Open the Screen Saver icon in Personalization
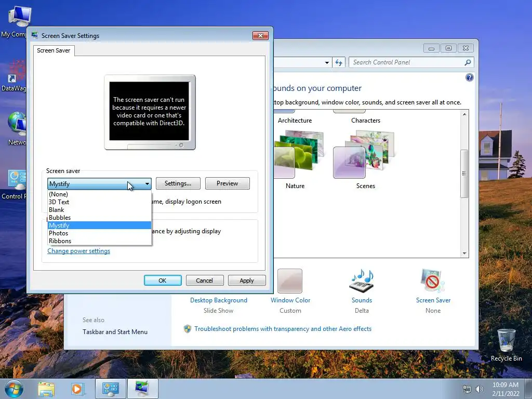 click(433, 281)
